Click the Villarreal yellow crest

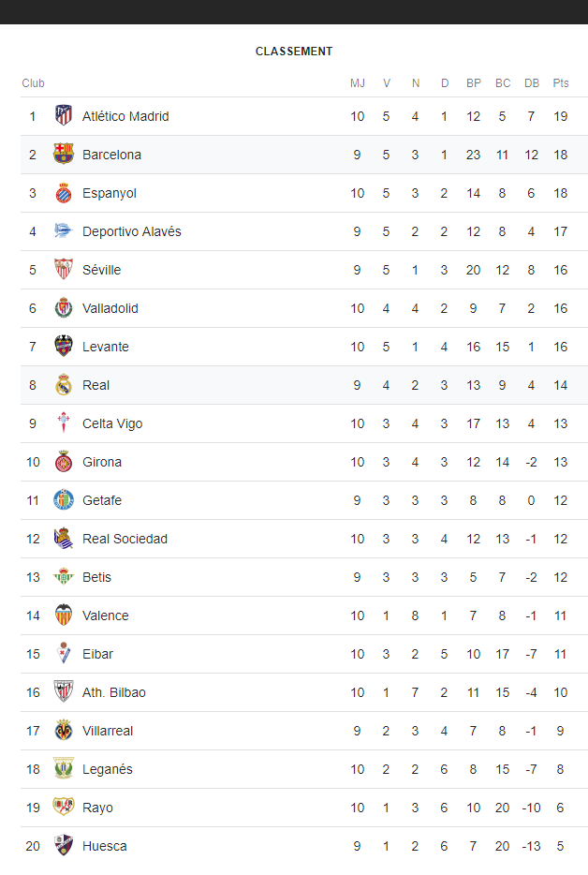tap(64, 731)
